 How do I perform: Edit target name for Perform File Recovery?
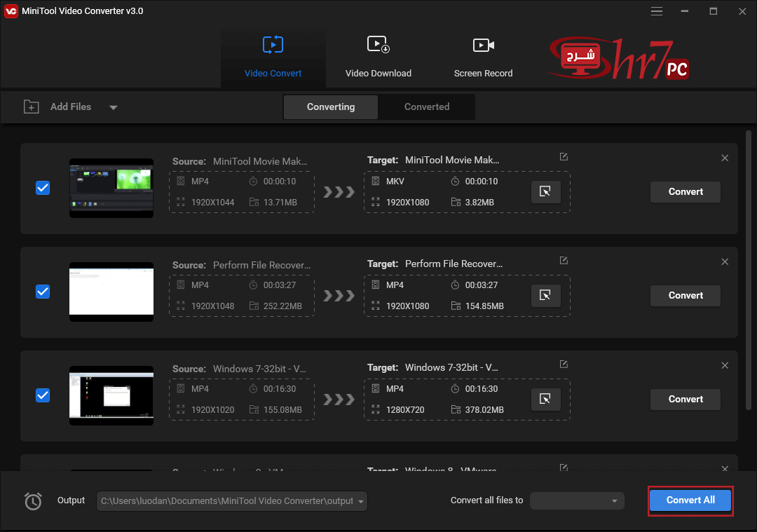pyautogui.click(x=564, y=261)
